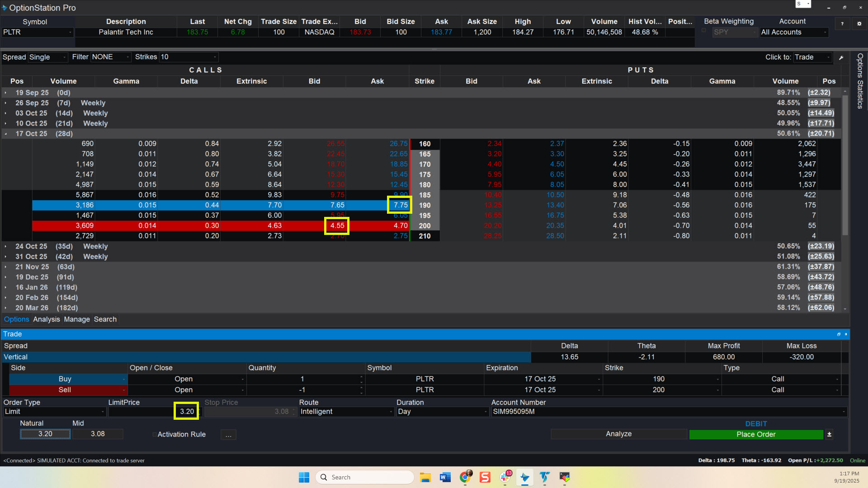868x488 pixels.
Task: Expand the 26 Sep 25 weekly expiration
Action: tap(6, 103)
